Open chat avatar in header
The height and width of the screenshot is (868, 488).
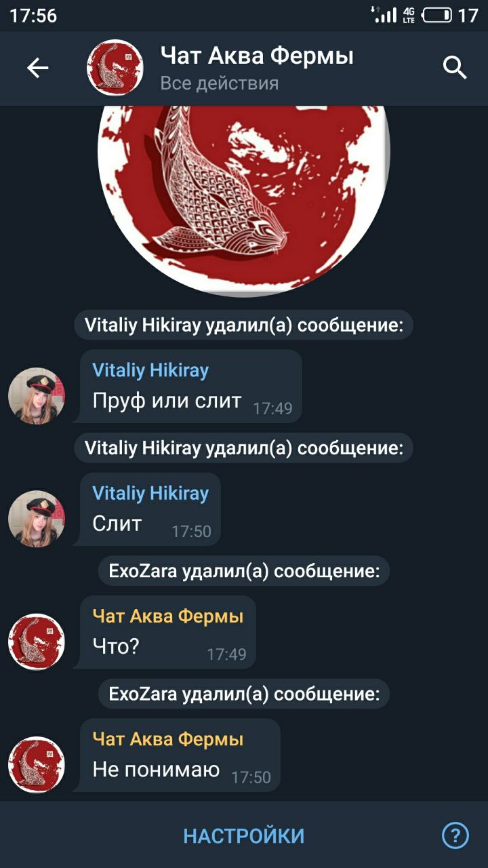click(x=115, y=67)
